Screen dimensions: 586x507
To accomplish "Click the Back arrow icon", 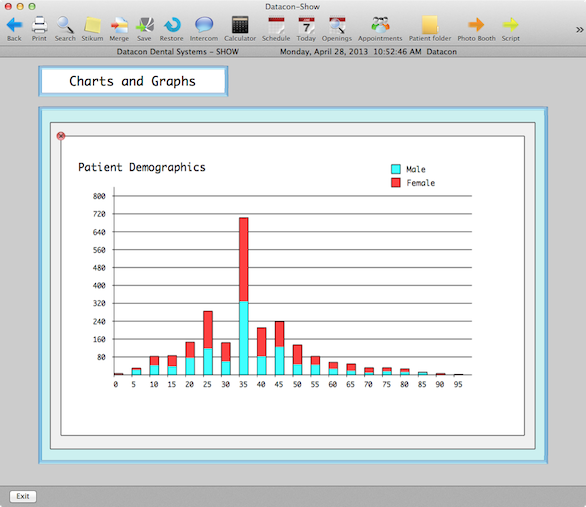I will point(14,25).
